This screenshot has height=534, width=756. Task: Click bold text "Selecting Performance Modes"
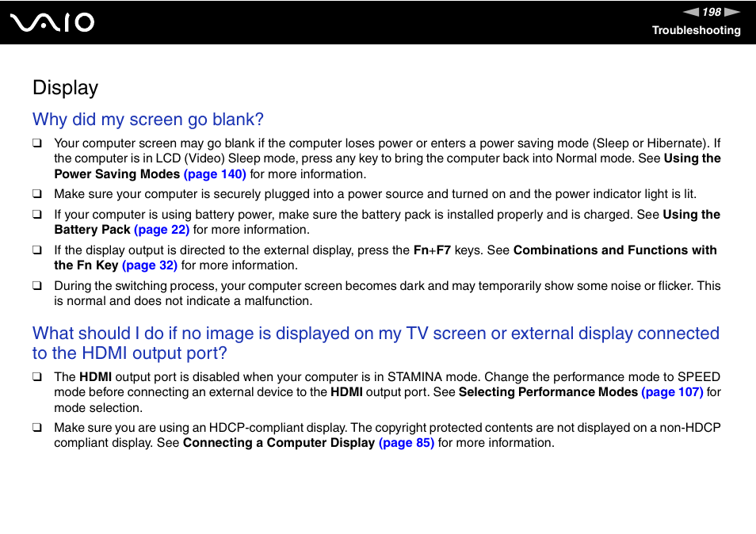[x=548, y=392]
